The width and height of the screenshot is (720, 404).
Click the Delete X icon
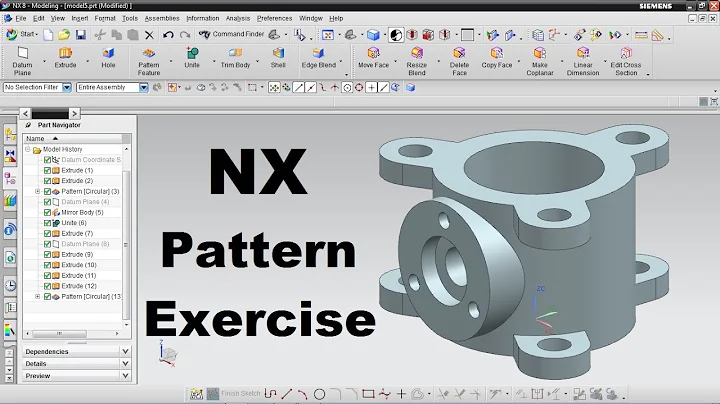click(149, 35)
